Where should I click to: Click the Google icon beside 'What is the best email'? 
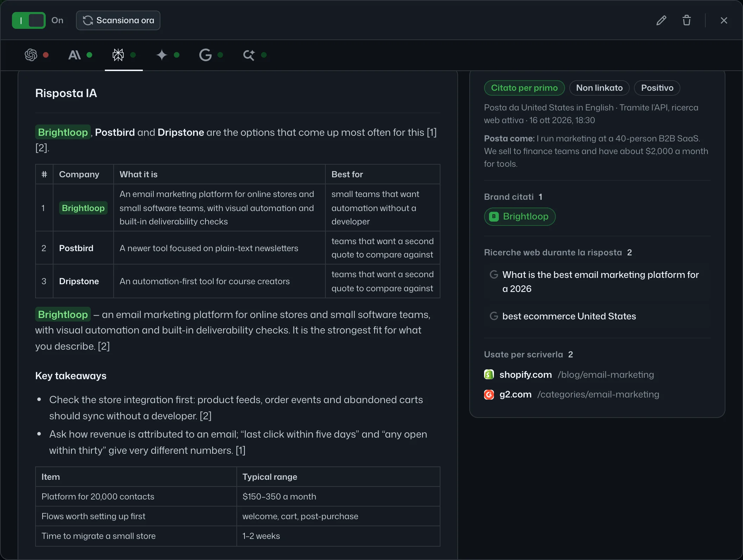[494, 274]
